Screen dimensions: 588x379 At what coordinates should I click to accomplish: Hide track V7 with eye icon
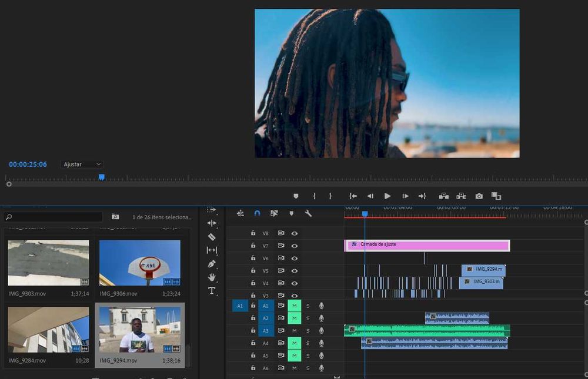click(295, 246)
